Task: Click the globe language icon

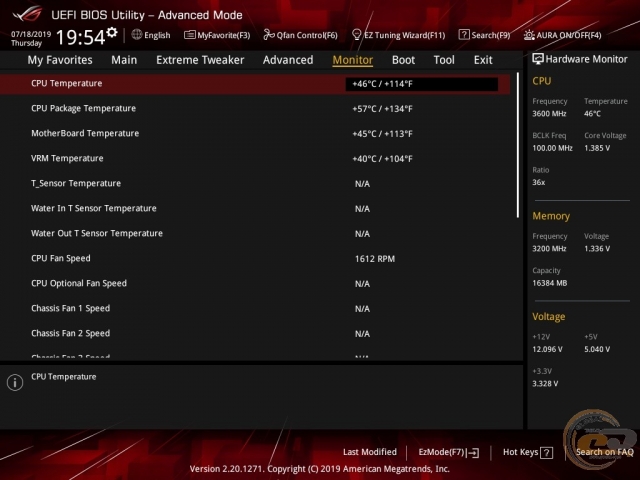Action: [137, 35]
